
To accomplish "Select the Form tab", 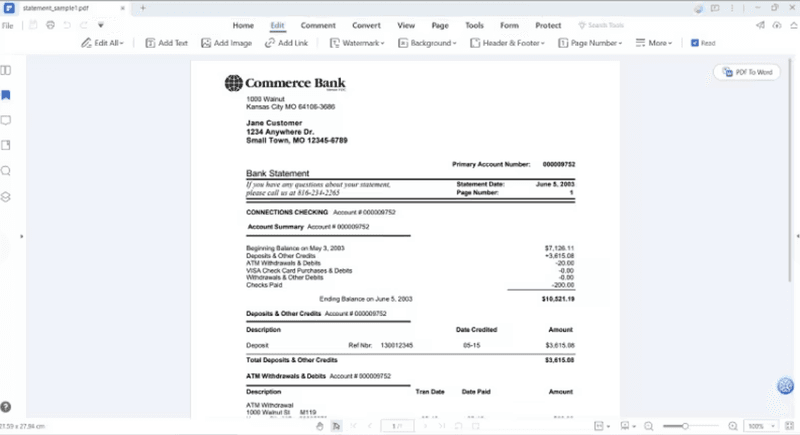I will tap(509, 25).
